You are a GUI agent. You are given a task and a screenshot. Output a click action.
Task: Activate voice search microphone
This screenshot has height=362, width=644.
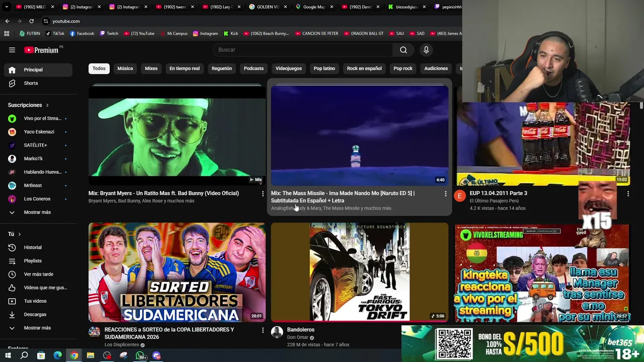tap(426, 50)
